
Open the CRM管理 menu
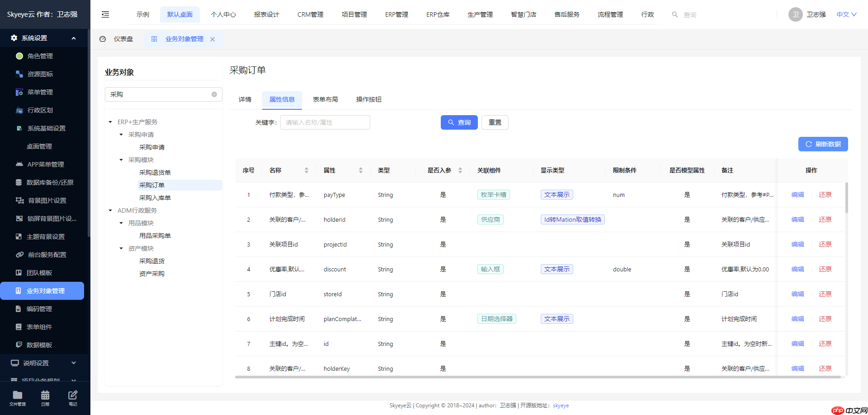tap(310, 14)
